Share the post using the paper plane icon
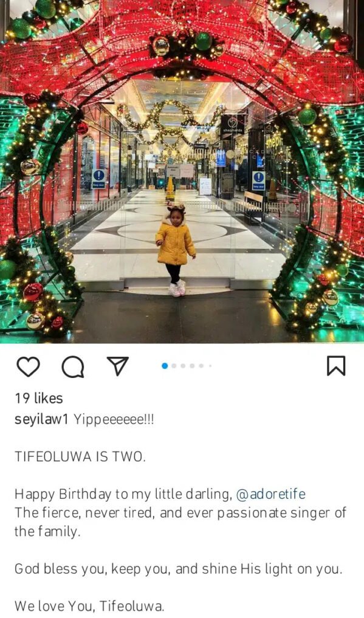The width and height of the screenshot is (364, 618). click(x=118, y=366)
